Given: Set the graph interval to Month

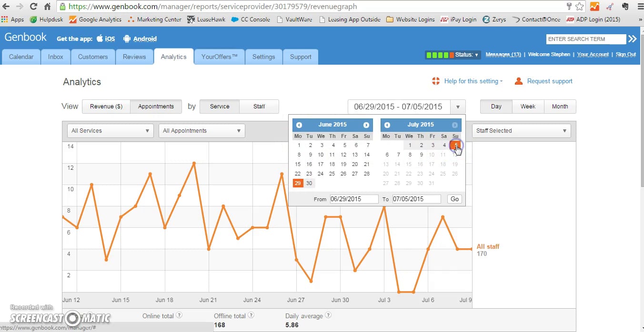Looking at the screenshot, I should click(560, 107).
